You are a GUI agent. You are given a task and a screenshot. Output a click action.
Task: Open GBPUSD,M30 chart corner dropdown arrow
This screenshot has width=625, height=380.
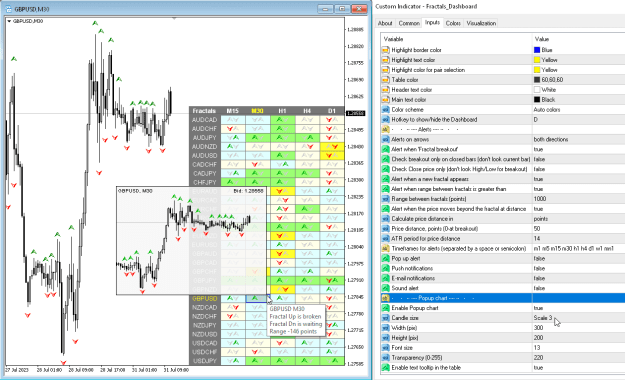9,21
